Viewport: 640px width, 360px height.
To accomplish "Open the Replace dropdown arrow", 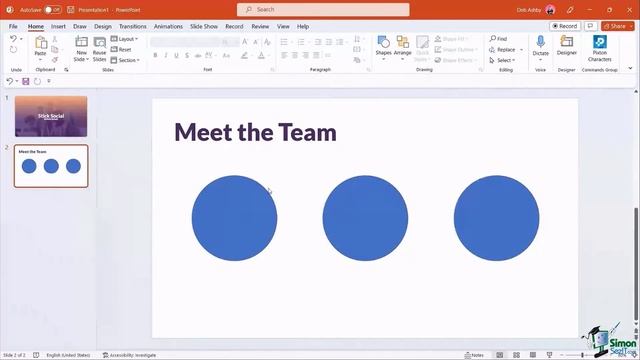I will point(521,50).
